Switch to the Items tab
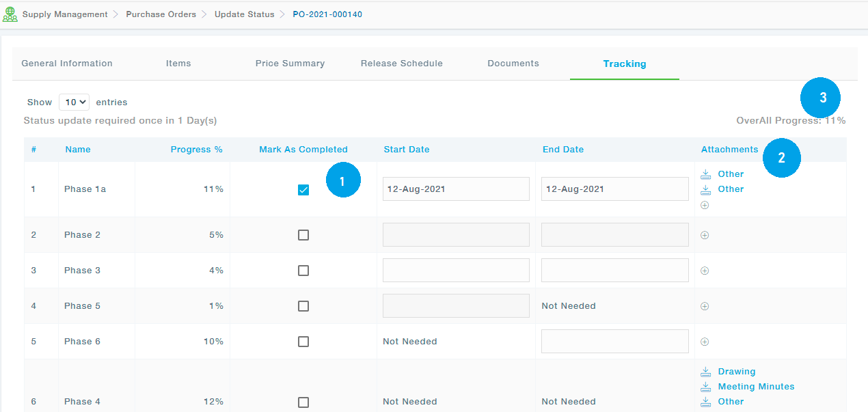The width and height of the screenshot is (868, 412). (x=178, y=64)
